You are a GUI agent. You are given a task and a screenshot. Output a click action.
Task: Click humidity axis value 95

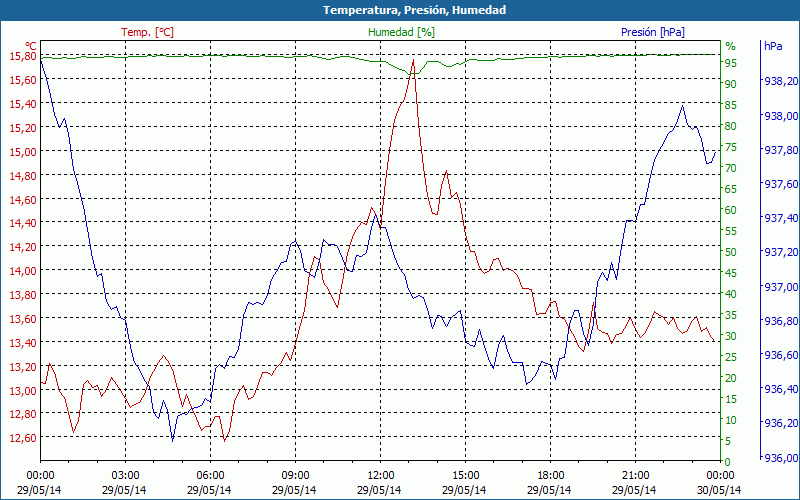point(731,63)
